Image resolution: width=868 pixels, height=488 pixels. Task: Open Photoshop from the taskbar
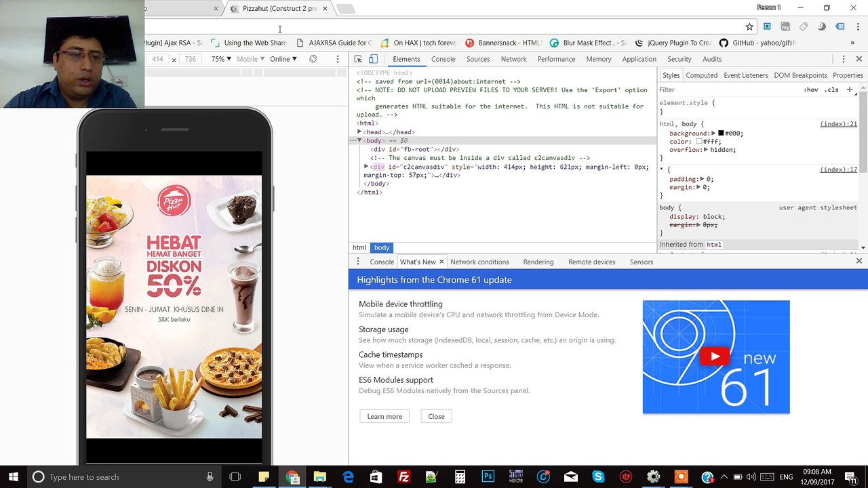pos(488,477)
